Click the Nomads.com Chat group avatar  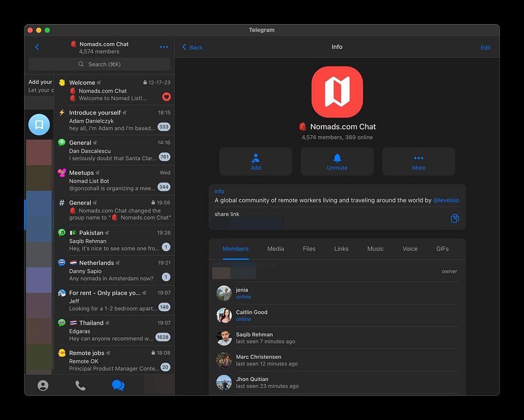coord(337,92)
